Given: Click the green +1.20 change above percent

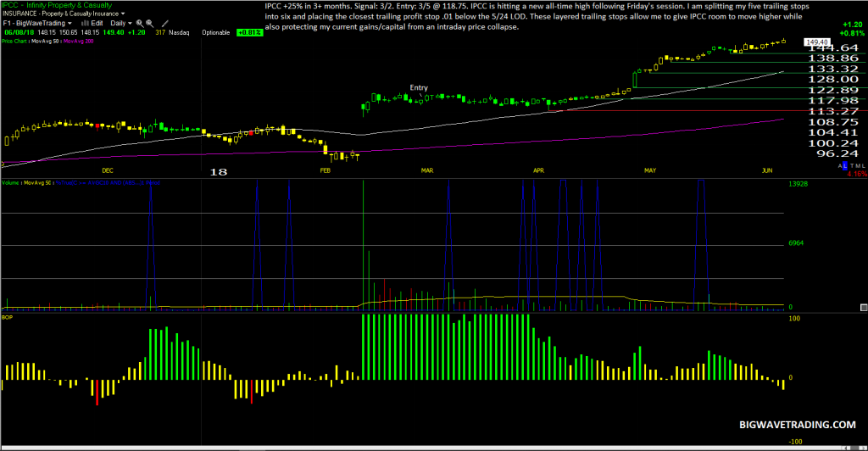Looking at the screenshot, I should pos(853,25).
